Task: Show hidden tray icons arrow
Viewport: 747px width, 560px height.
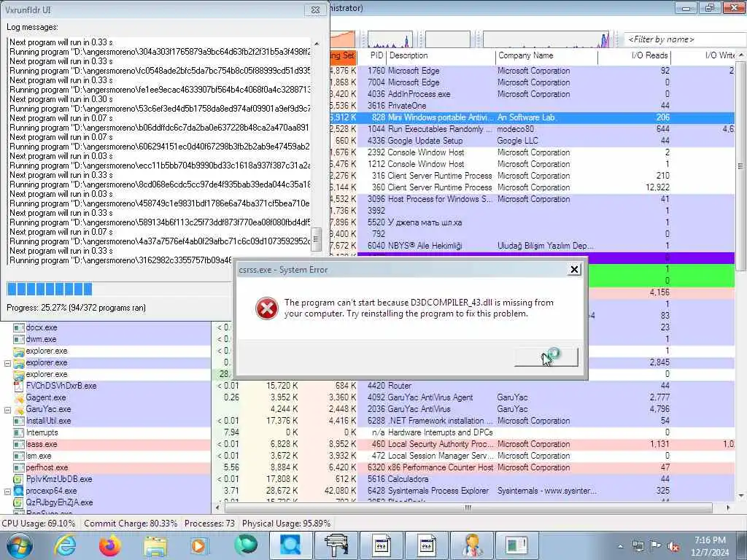Action: [620, 547]
